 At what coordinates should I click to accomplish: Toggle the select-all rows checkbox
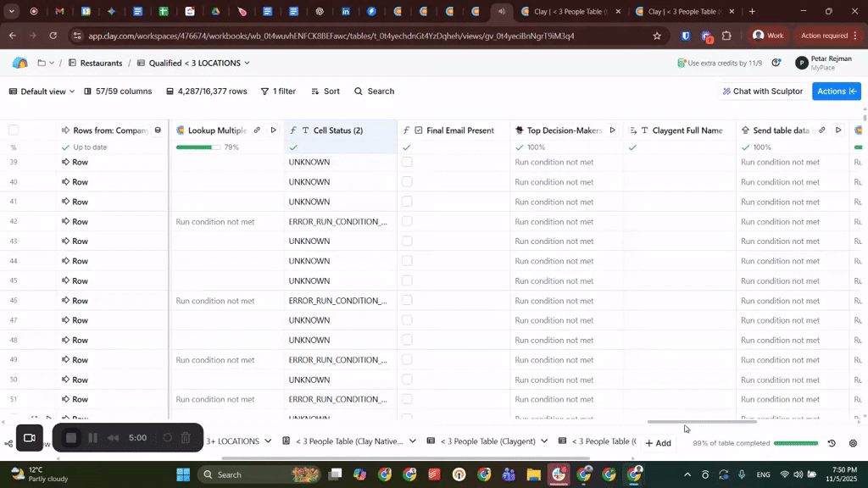[14, 130]
